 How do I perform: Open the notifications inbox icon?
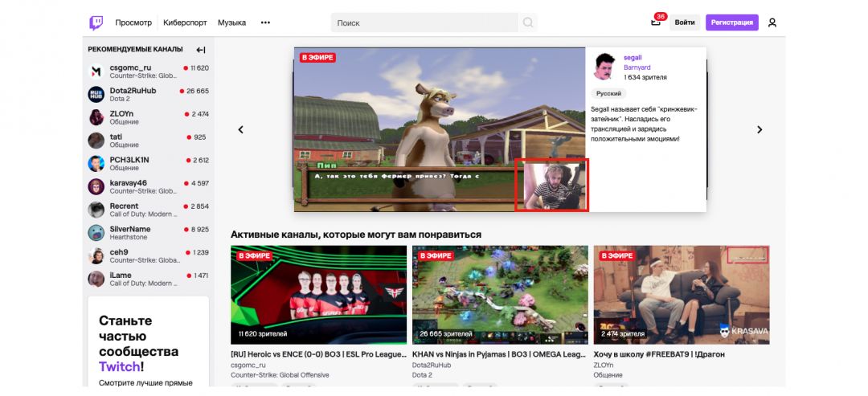656,22
